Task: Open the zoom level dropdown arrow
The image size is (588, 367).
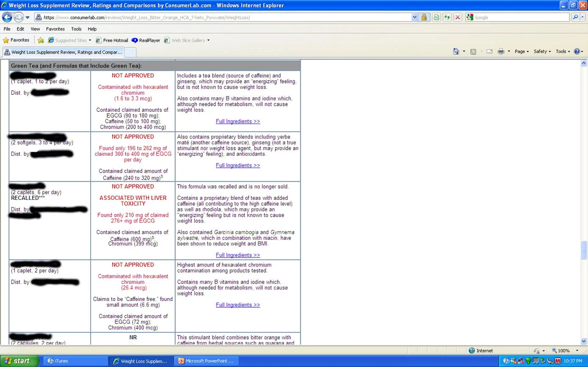Action: click(577, 350)
